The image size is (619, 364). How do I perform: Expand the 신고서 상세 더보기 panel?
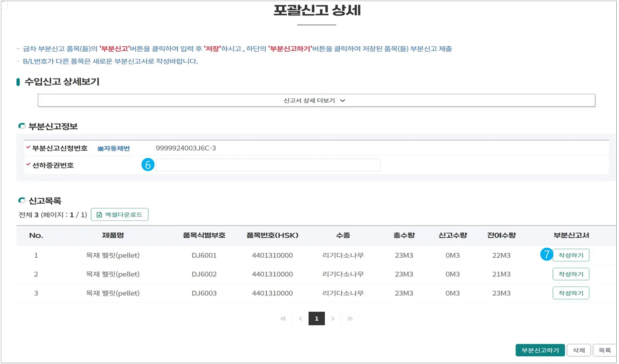316,101
